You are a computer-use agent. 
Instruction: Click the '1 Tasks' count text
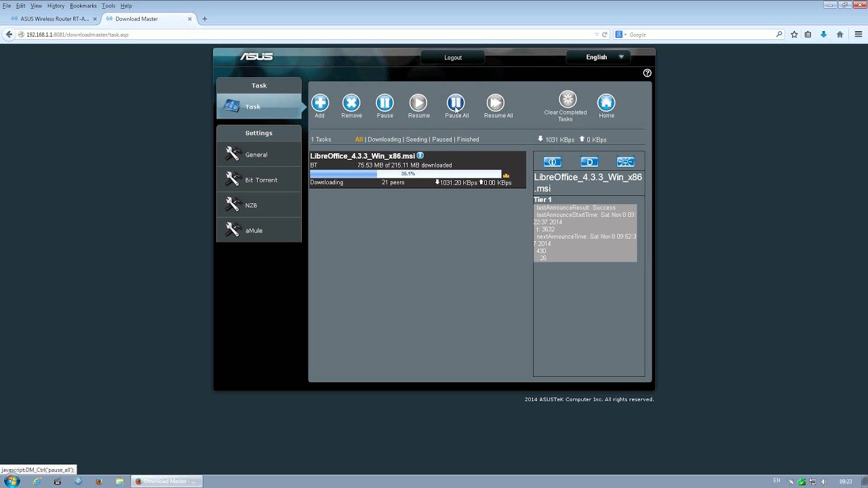(x=321, y=140)
